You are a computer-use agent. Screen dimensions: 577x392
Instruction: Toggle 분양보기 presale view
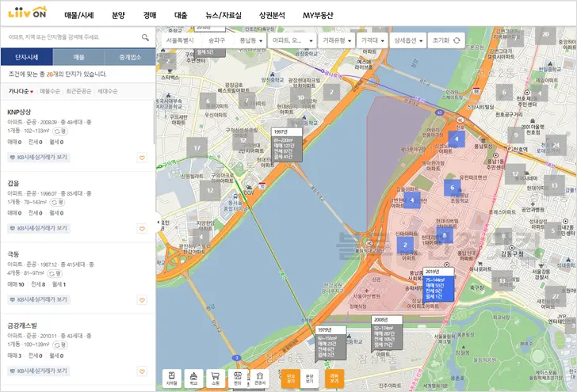pyautogui.click(x=311, y=378)
